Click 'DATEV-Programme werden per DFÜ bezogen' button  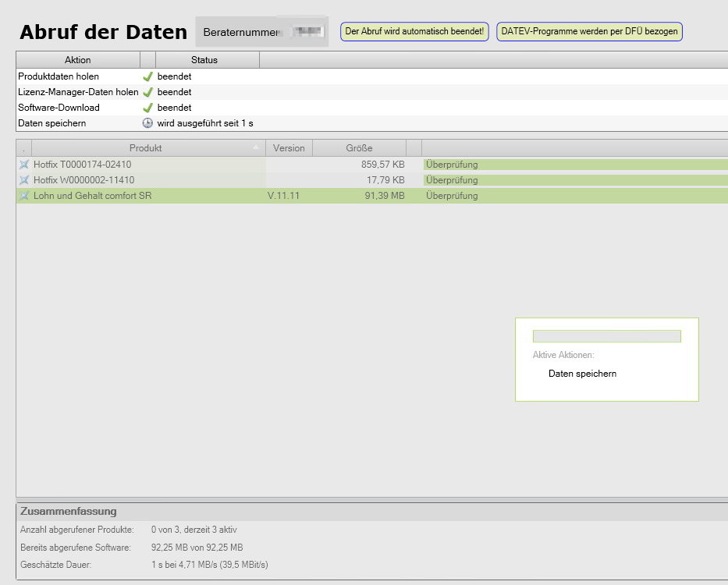[x=589, y=32]
